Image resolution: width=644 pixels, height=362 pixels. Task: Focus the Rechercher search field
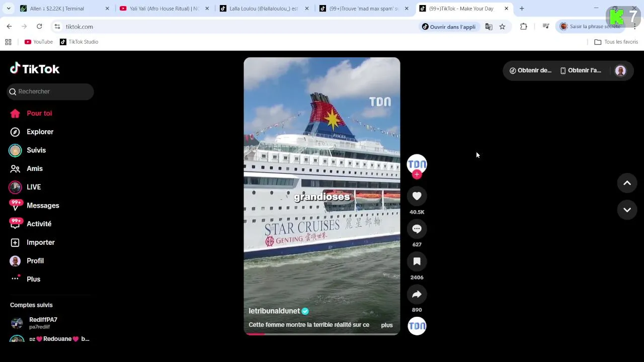pos(50,92)
